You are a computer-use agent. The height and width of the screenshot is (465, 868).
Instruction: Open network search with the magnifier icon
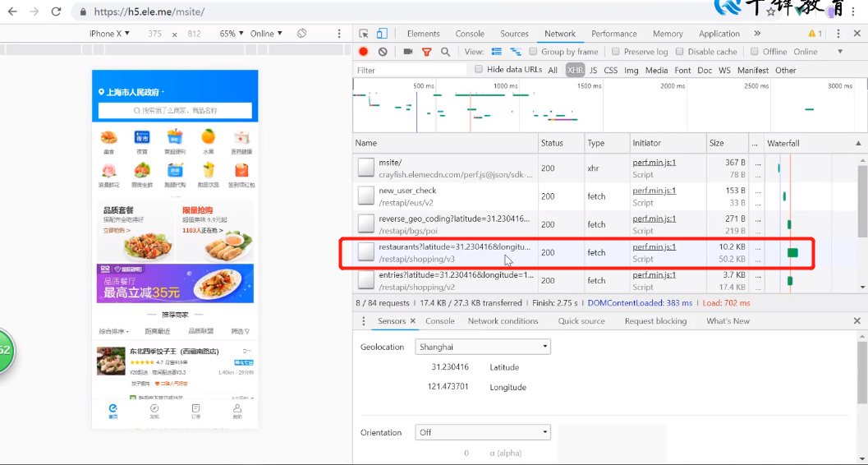point(445,52)
